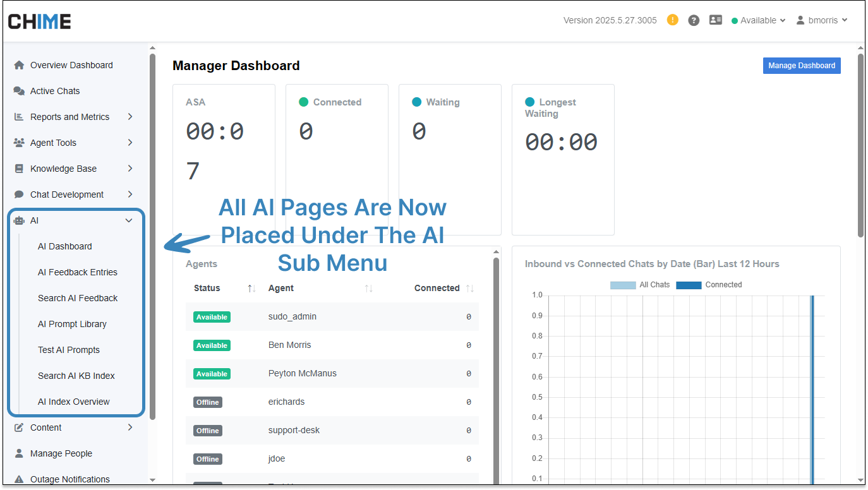Image resolution: width=868 pixels, height=490 pixels.
Task: Click the Active Chats bubbles icon
Action: (x=19, y=91)
